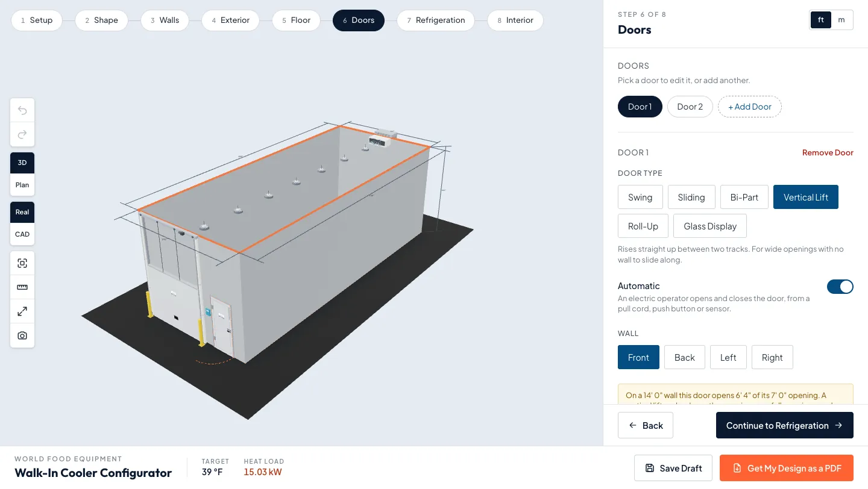Image resolution: width=868 pixels, height=489 pixels.
Task: Select the CAD render style
Action: [22, 234]
